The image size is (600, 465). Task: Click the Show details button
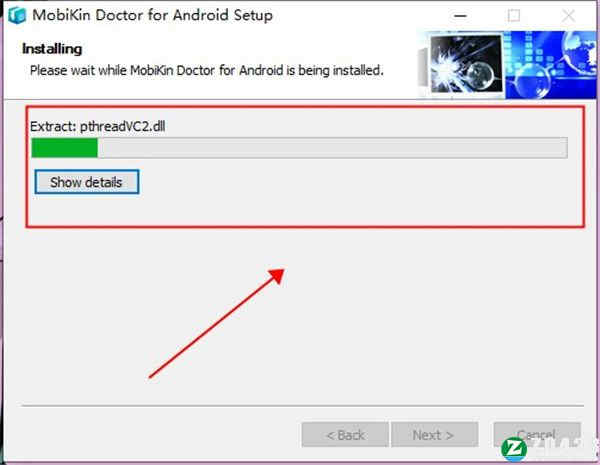[86, 182]
